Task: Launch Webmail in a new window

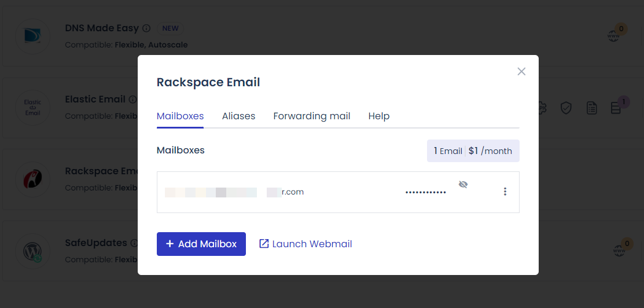Action: tap(306, 244)
